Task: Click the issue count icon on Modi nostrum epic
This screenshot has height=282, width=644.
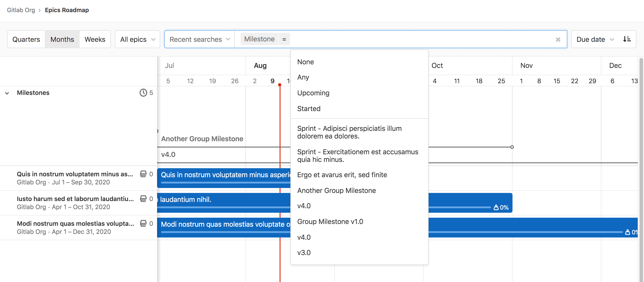Action: [143, 223]
